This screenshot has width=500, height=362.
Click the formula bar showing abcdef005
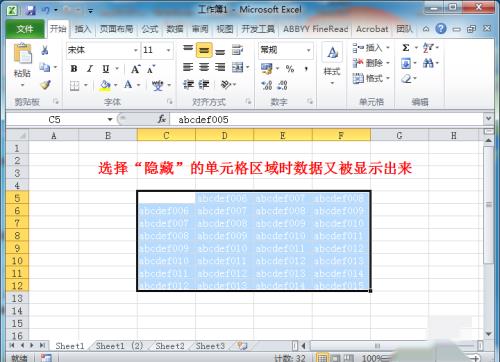click(327, 119)
